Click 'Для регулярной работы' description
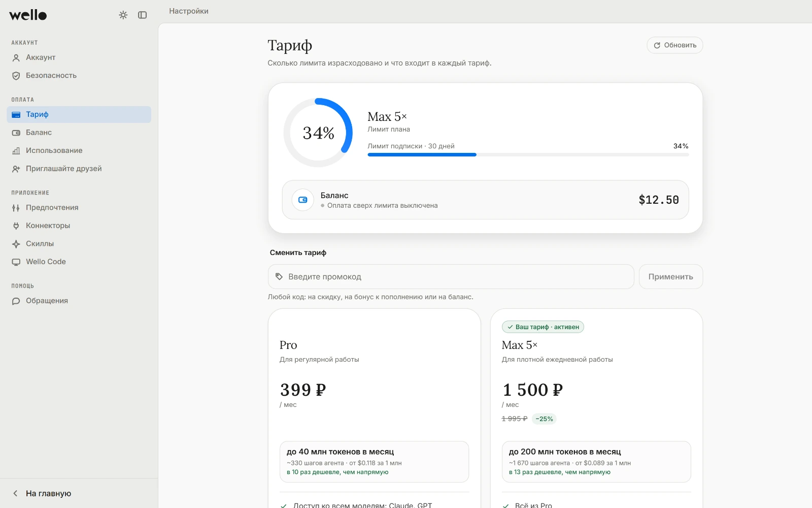This screenshot has height=508, width=812. tap(319, 360)
